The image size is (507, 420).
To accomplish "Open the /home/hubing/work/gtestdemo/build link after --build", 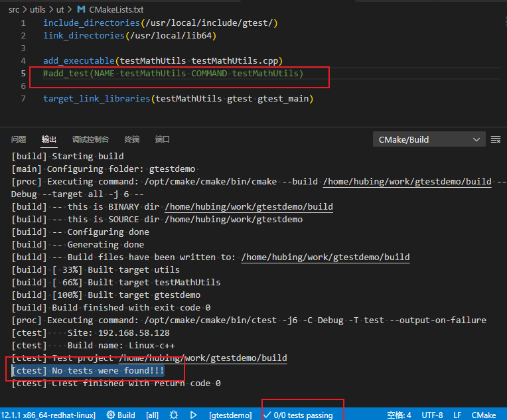I will point(407,181).
